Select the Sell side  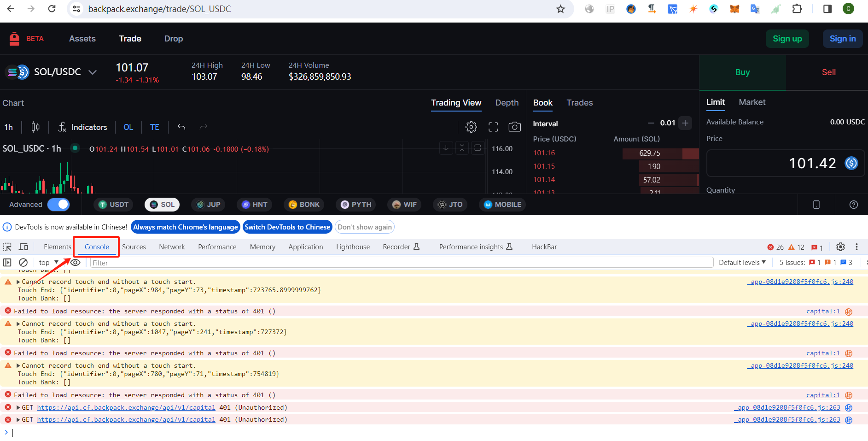click(x=828, y=72)
